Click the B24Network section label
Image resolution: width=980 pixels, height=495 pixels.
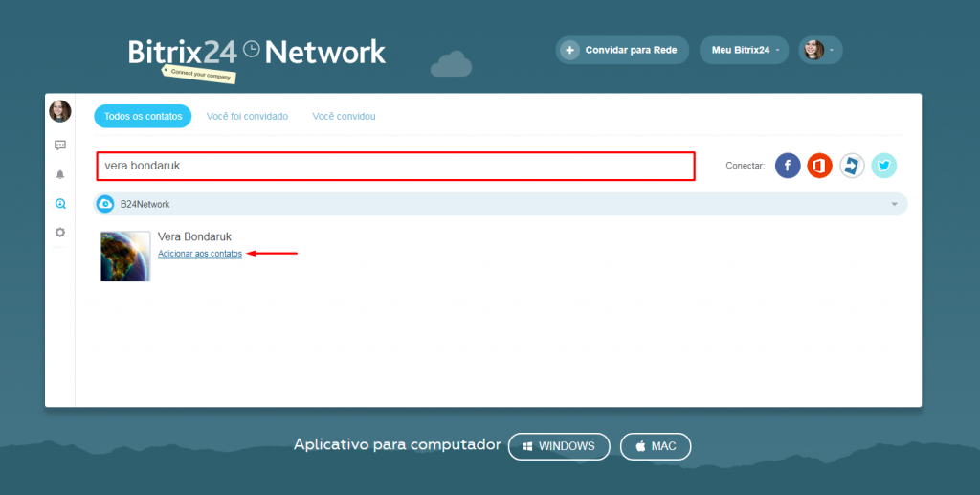145,204
